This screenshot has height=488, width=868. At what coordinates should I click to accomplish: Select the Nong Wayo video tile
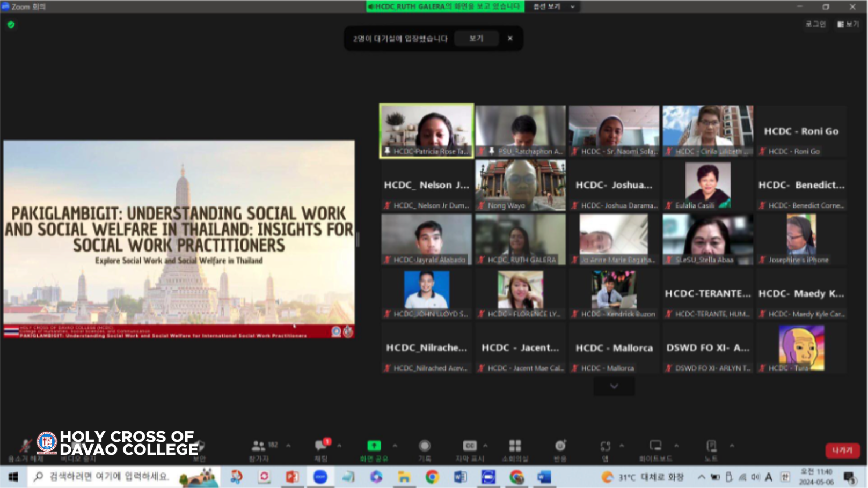click(520, 185)
